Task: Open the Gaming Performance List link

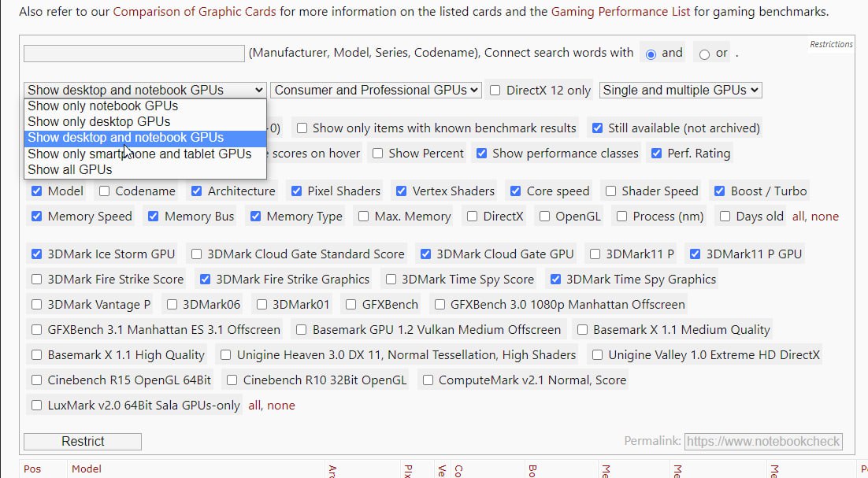Action: click(x=621, y=12)
